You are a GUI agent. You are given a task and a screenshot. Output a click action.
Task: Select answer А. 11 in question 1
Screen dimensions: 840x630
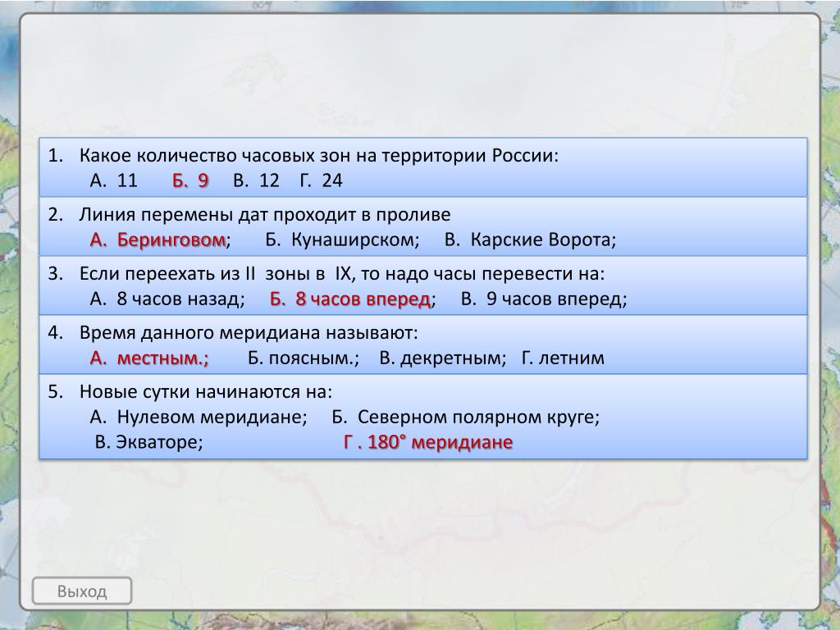[x=113, y=180]
